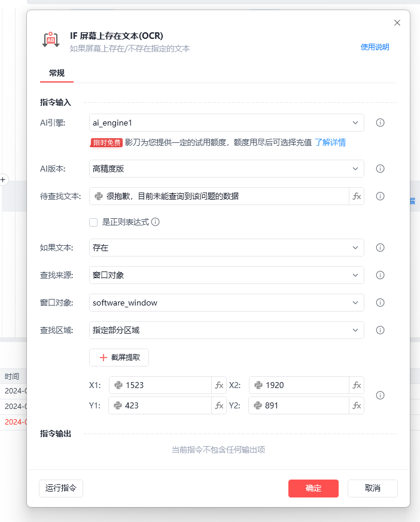Click info icon beside 查找来源 dropdown

(x=380, y=275)
